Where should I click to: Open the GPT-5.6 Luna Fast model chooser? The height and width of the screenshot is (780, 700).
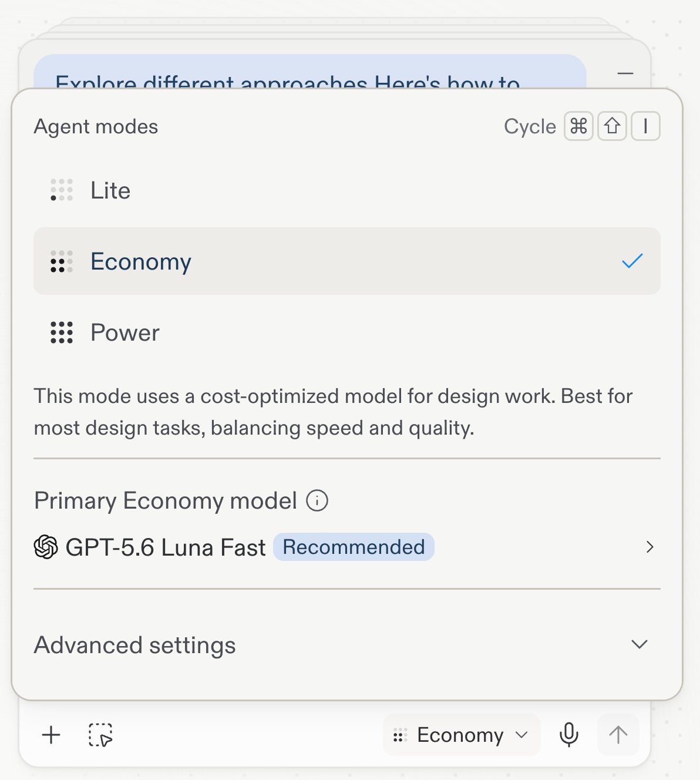point(346,547)
